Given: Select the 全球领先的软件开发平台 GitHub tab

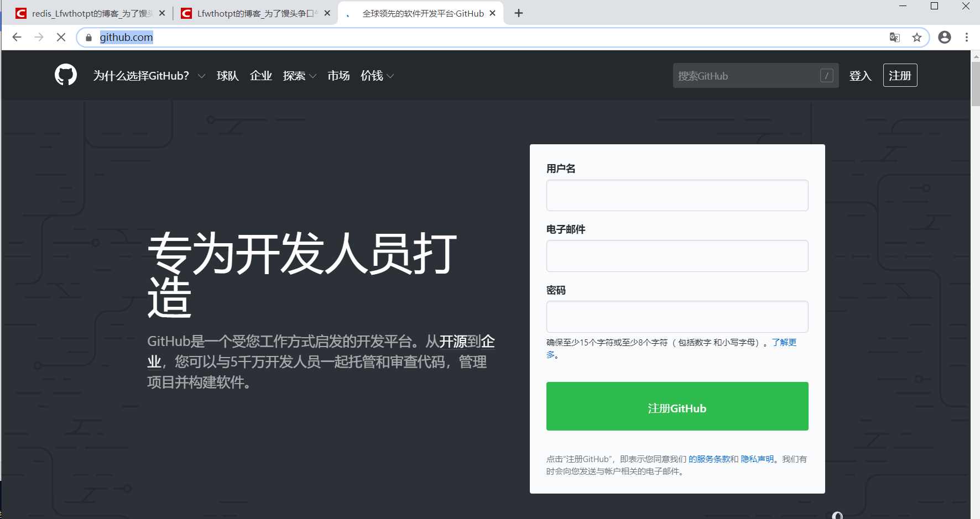Looking at the screenshot, I should (x=420, y=13).
